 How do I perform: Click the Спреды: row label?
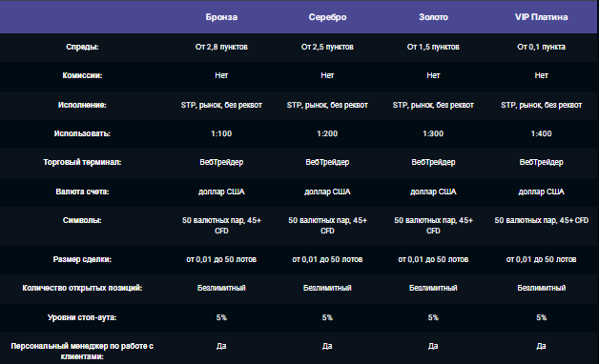(x=82, y=47)
